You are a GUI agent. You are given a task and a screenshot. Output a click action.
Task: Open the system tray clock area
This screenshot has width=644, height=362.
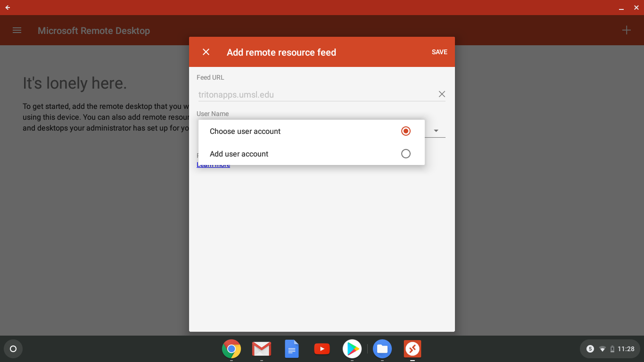pyautogui.click(x=626, y=349)
